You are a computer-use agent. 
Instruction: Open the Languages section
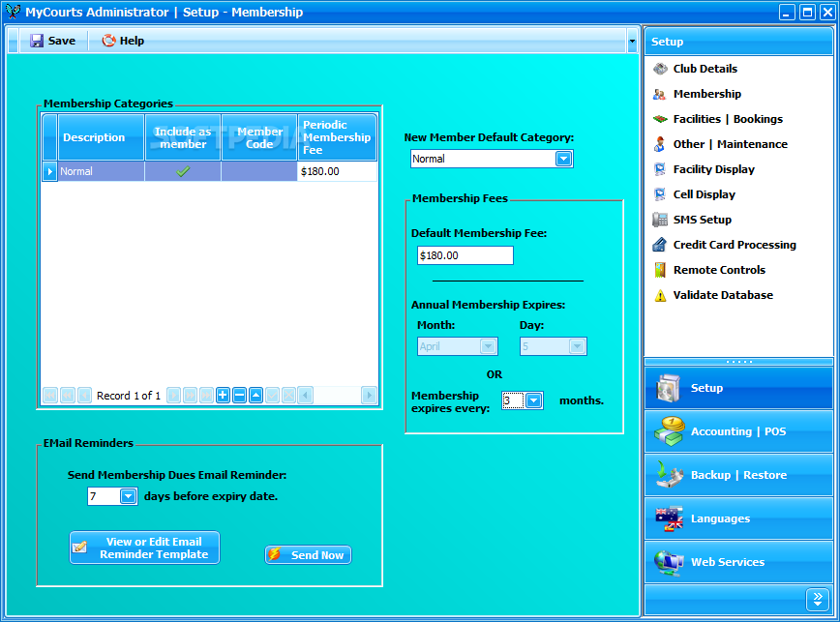coord(738,518)
